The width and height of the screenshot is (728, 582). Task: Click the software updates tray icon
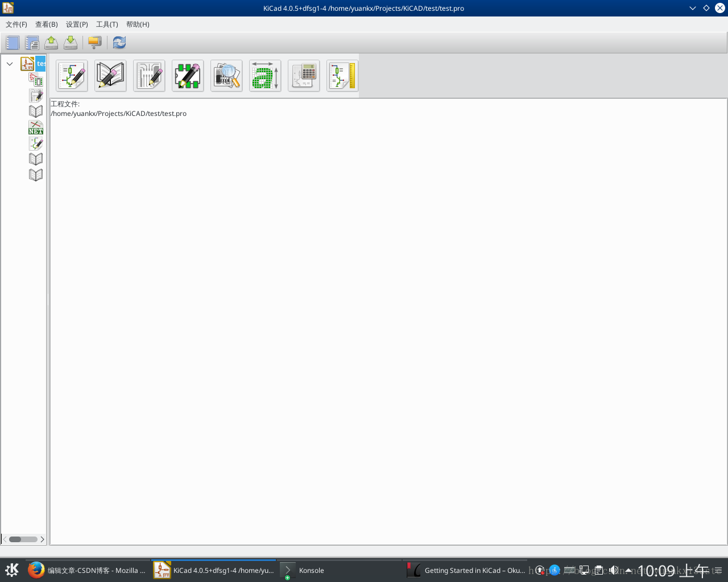[540, 570]
